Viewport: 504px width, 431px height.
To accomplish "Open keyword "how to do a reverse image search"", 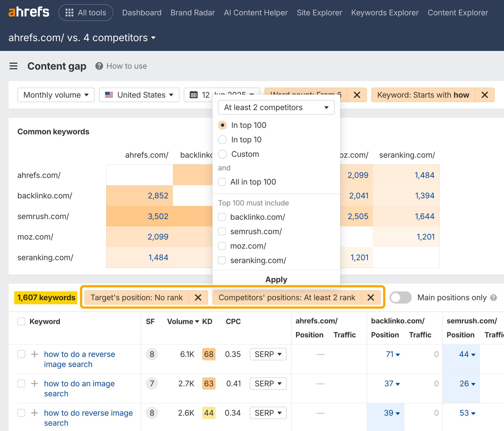I will [x=79, y=359].
